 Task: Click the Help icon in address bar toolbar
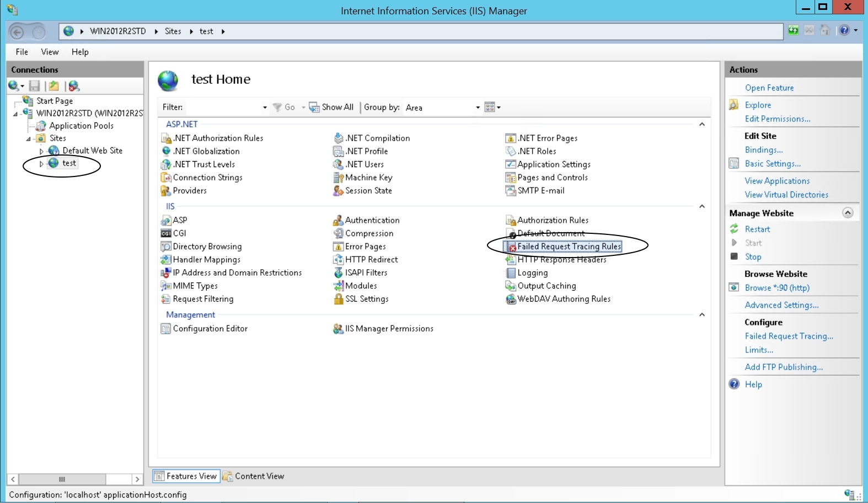click(844, 30)
